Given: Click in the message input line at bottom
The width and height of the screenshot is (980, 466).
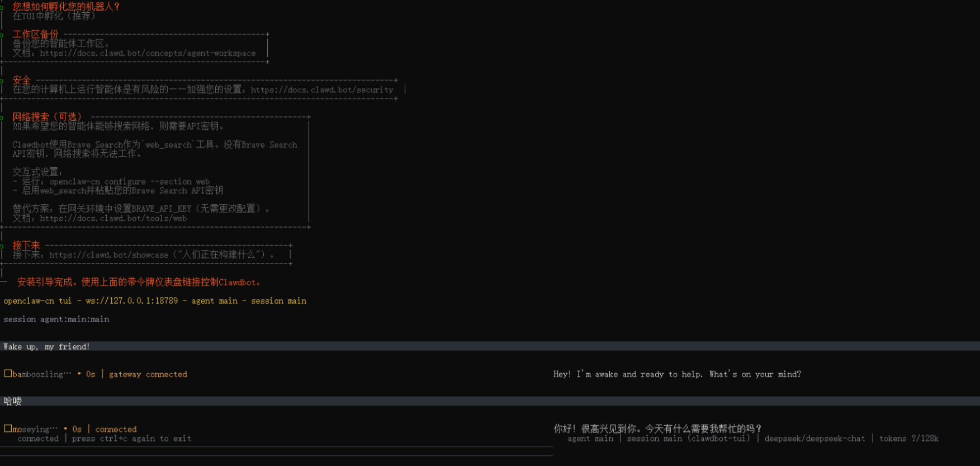Looking at the screenshot, I should tap(277, 451).
